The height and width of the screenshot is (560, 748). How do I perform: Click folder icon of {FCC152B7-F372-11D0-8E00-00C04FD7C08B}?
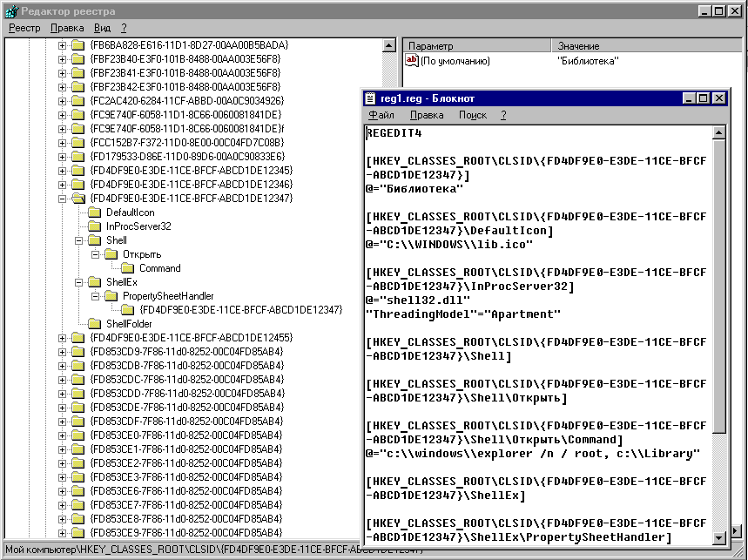point(77,143)
